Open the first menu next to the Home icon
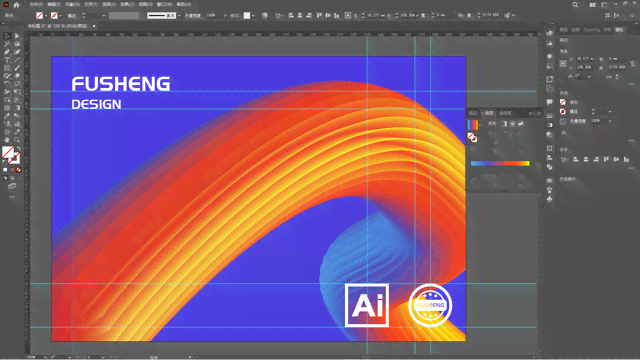The width and height of the screenshot is (640, 360). (36, 4)
